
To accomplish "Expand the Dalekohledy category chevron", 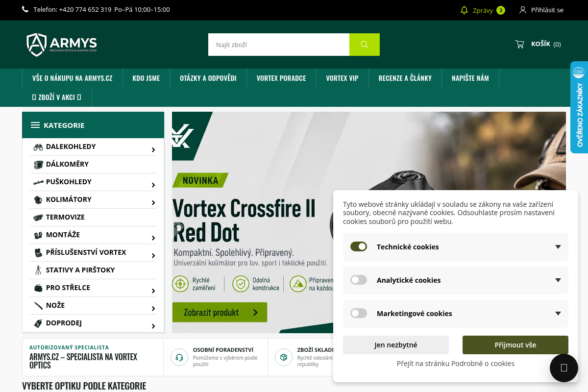I will (x=153, y=150).
